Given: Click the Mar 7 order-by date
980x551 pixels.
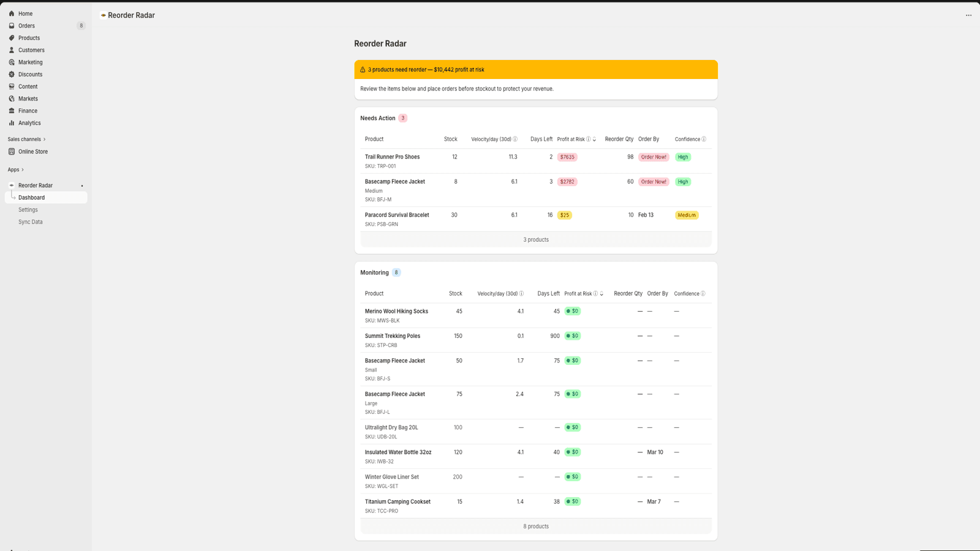Looking at the screenshot, I should tap(654, 501).
